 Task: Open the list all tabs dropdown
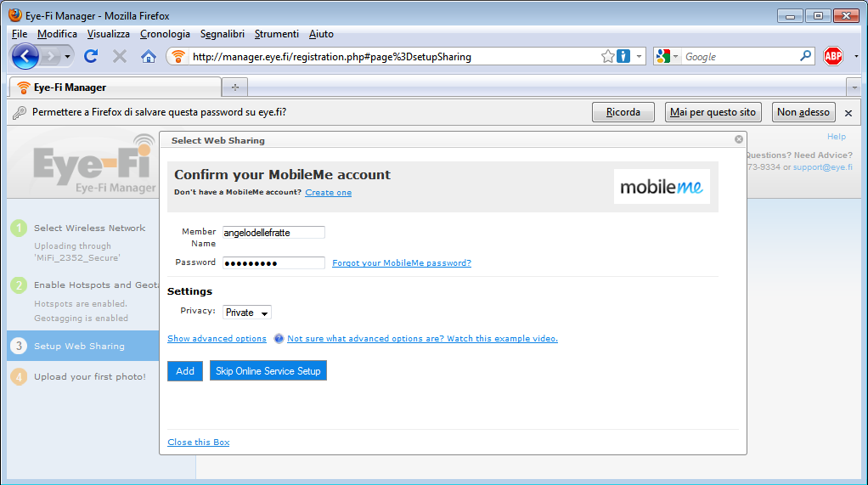(854, 87)
